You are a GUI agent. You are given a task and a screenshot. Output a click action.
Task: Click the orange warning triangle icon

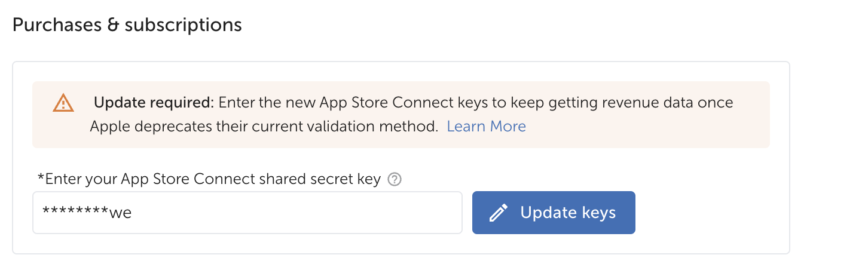coord(63,103)
